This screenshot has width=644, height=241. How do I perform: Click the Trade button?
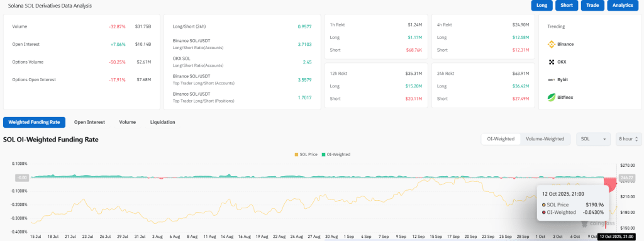pos(592,6)
